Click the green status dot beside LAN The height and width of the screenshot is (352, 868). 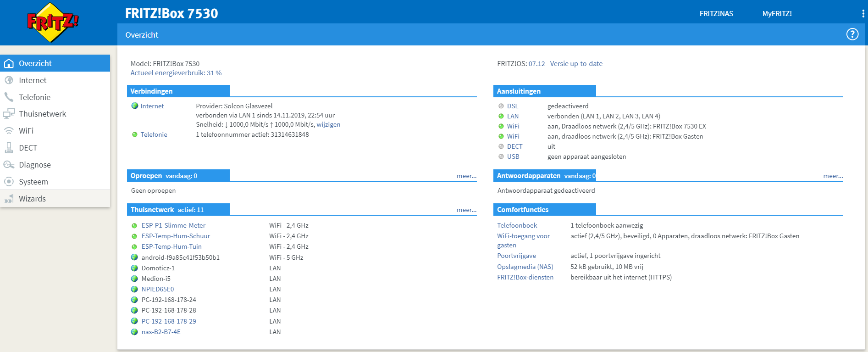(x=501, y=116)
